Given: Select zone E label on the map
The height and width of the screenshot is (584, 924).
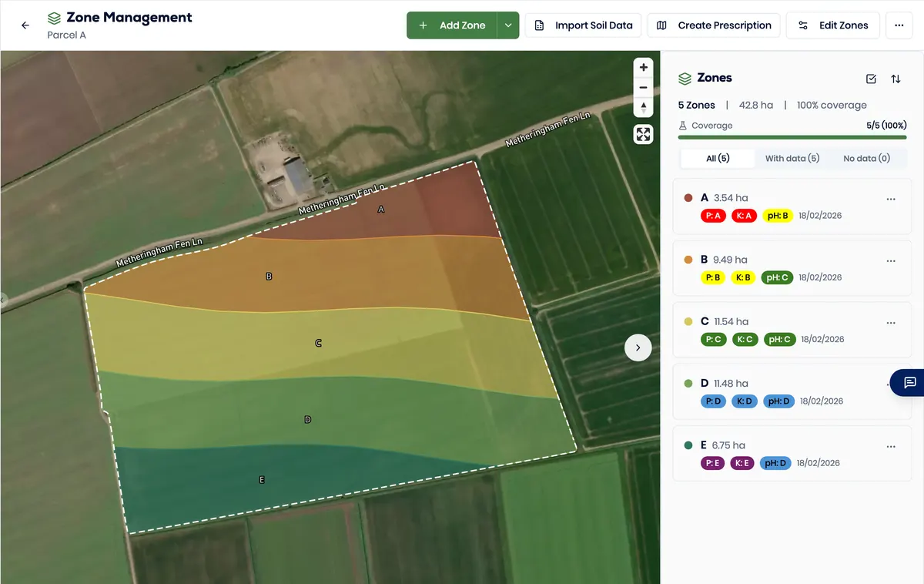Looking at the screenshot, I should click(262, 480).
